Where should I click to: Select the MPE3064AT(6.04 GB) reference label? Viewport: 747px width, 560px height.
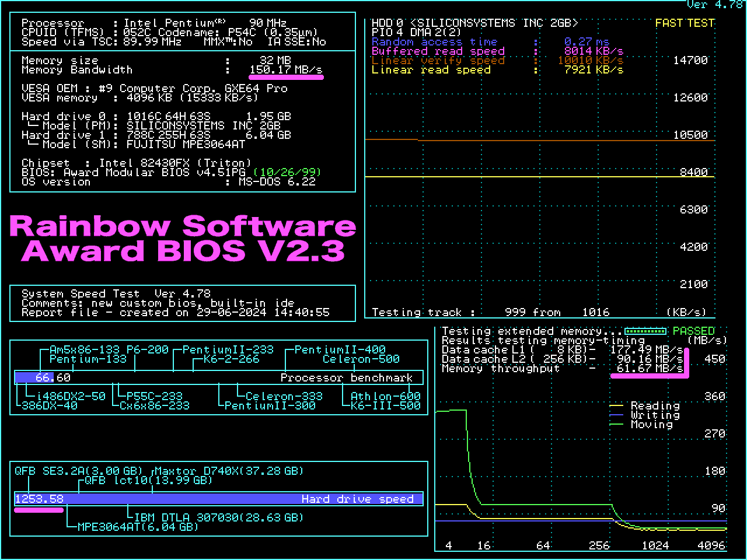coord(138,527)
